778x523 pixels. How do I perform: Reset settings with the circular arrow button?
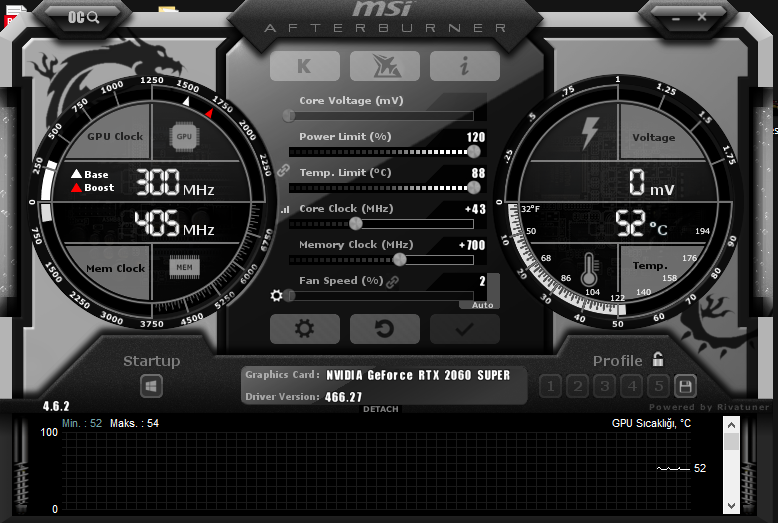[x=385, y=328]
